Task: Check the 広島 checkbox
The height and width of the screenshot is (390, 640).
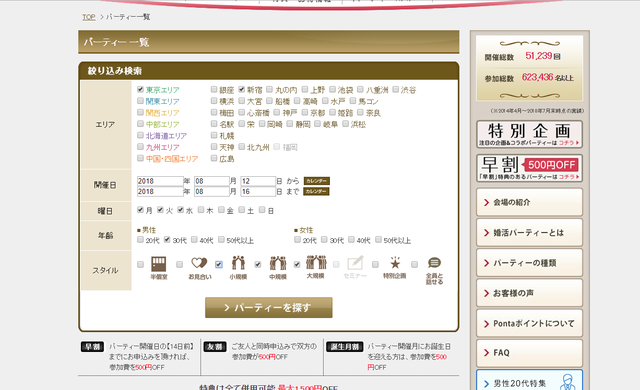Action: 214,158
